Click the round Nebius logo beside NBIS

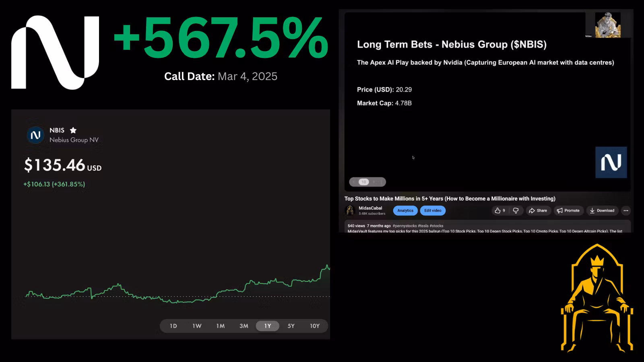coord(35,135)
